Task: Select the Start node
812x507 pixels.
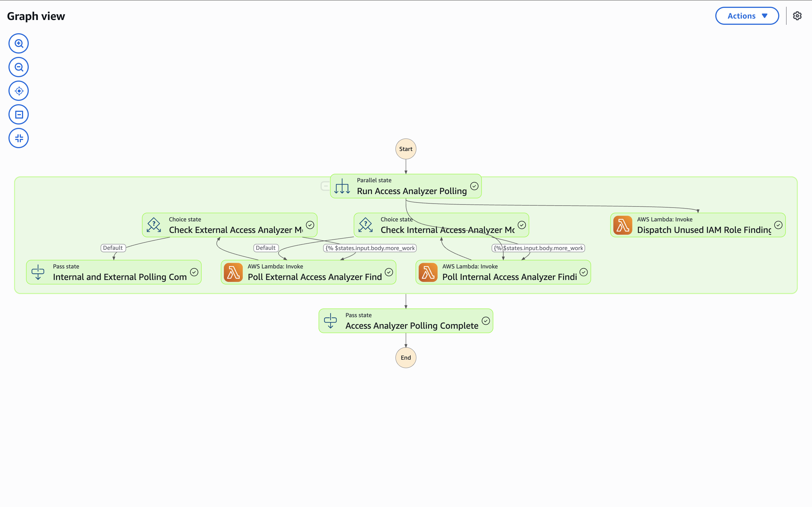Action: [x=406, y=149]
